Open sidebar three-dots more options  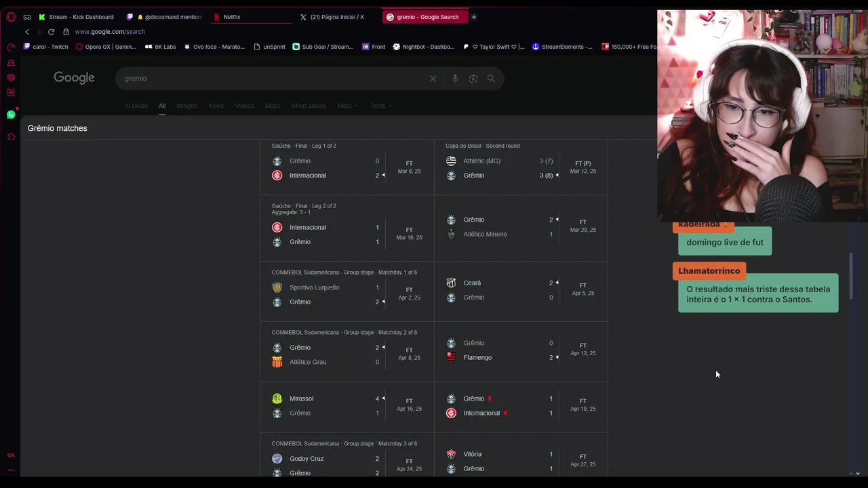(x=11, y=470)
